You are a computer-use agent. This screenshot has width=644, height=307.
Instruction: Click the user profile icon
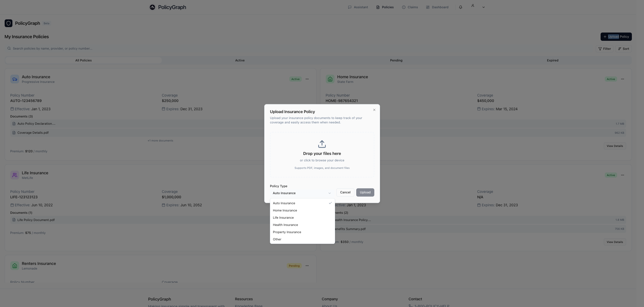tap(472, 5)
